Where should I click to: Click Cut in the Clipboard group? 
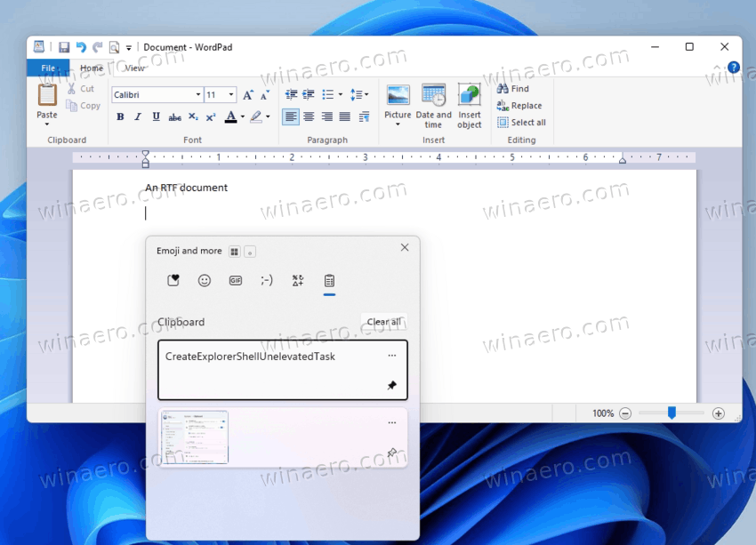[81, 89]
